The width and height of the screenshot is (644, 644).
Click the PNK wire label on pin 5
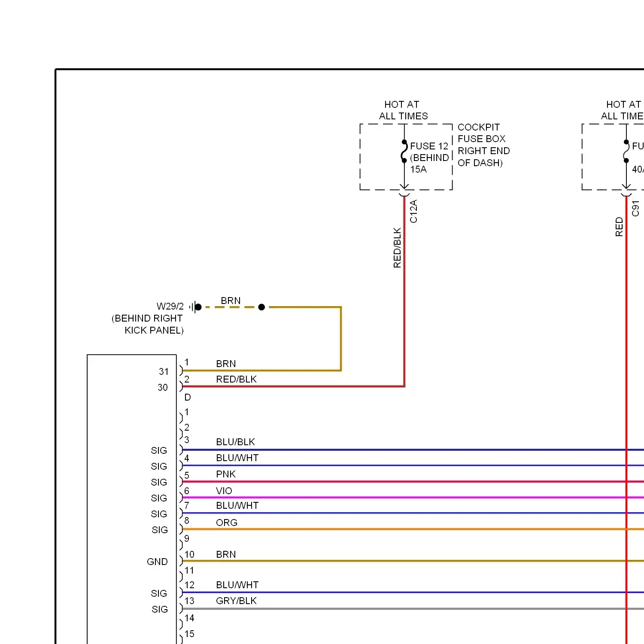point(226,474)
